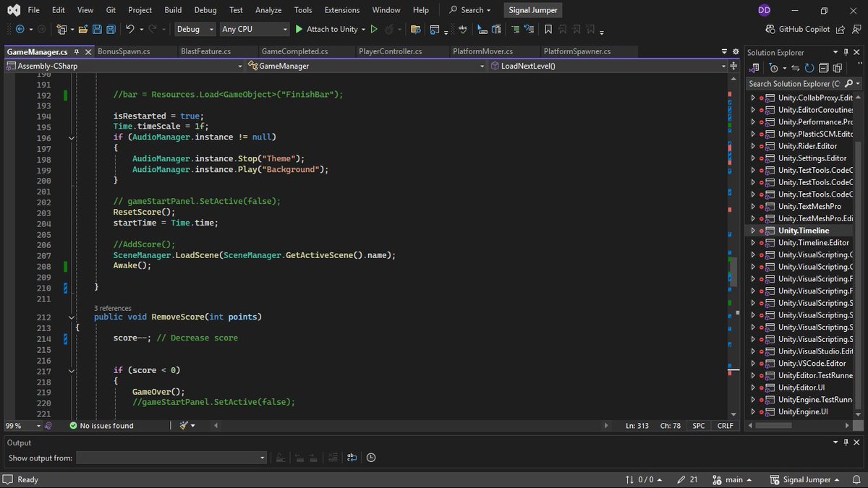Click the spell checker abc icon
868x488 pixels.
(x=462, y=29)
